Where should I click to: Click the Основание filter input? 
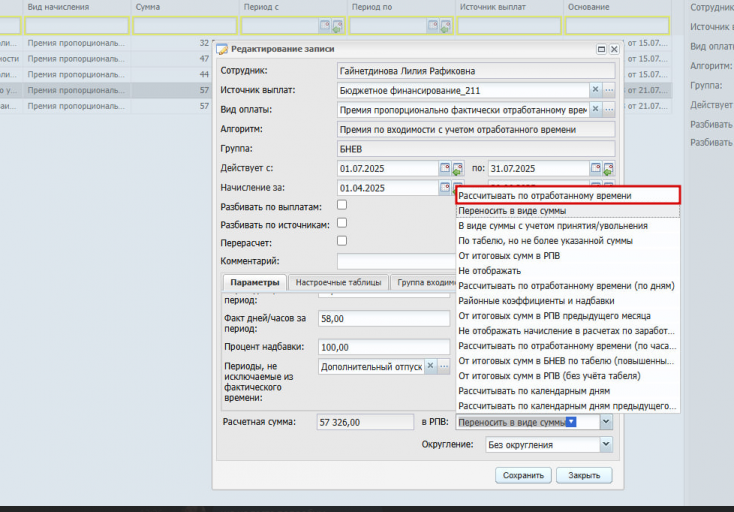click(x=617, y=26)
